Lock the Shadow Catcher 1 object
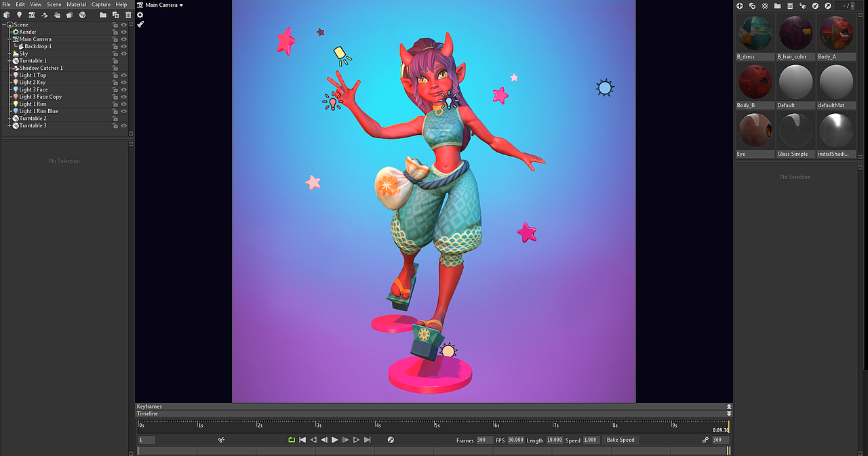This screenshot has width=868, height=456. [x=115, y=68]
